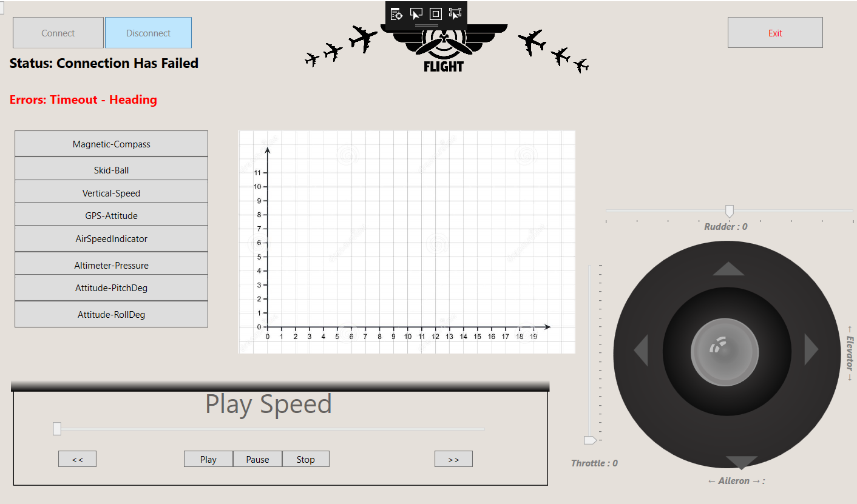Viewport: 857px width, 504px height.
Task: Click the Rudder slider handle
Action: click(728, 211)
